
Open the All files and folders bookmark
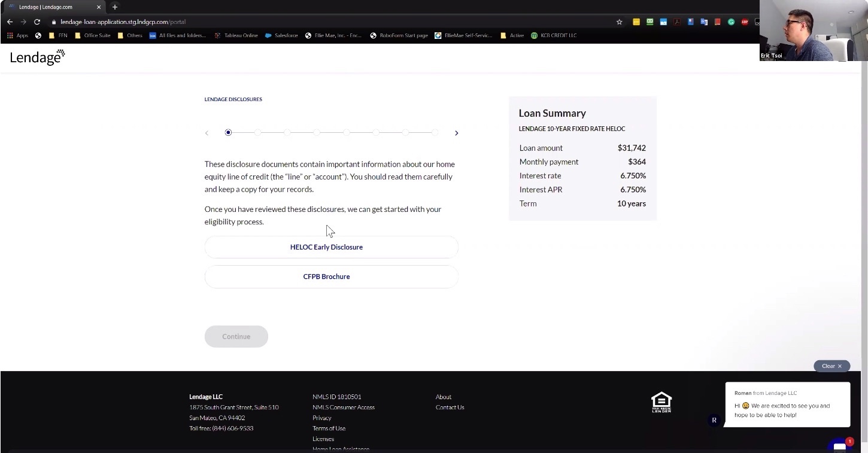click(177, 35)
